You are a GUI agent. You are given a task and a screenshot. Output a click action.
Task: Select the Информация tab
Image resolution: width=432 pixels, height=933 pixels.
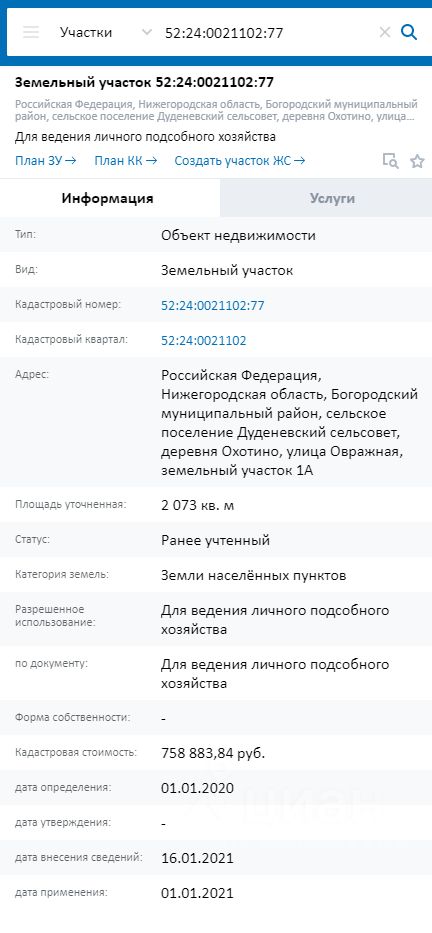tap(108, 198)
